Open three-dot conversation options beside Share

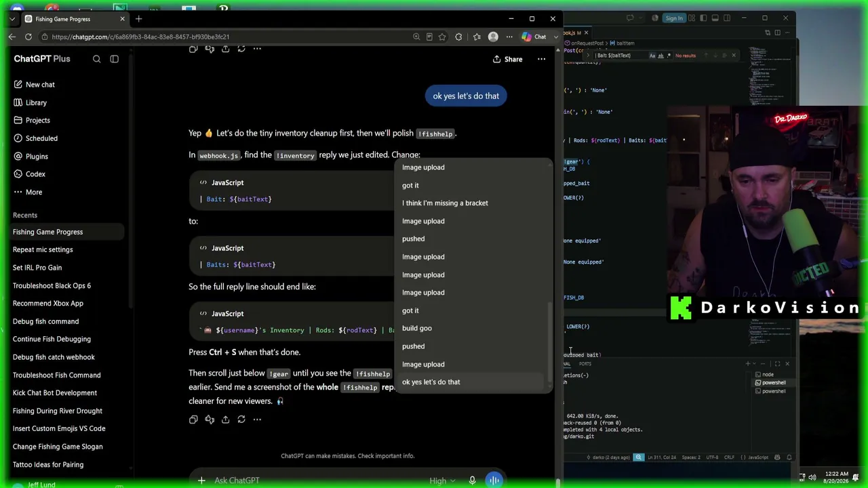click(541, 59)
